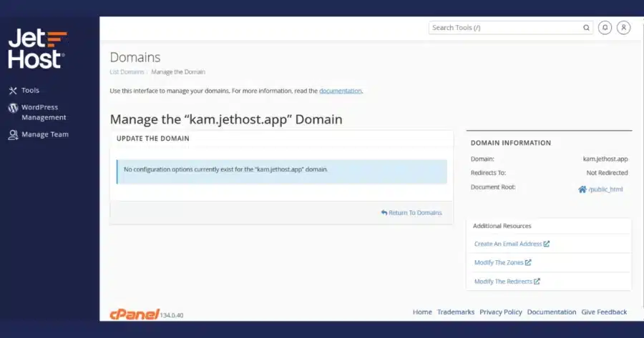Open Documentation footer link
Screen dimensions: 644x338
tap(552, 312)
